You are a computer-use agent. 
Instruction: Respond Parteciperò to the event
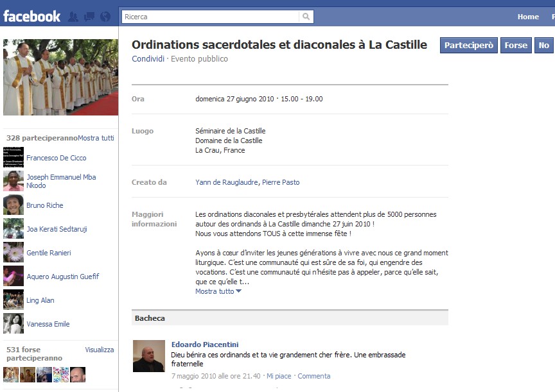(x=468, y=45)
